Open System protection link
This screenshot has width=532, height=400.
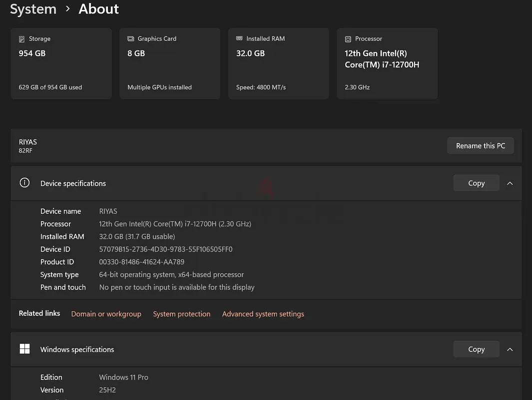pyautogui.click(x=181, y=314)
